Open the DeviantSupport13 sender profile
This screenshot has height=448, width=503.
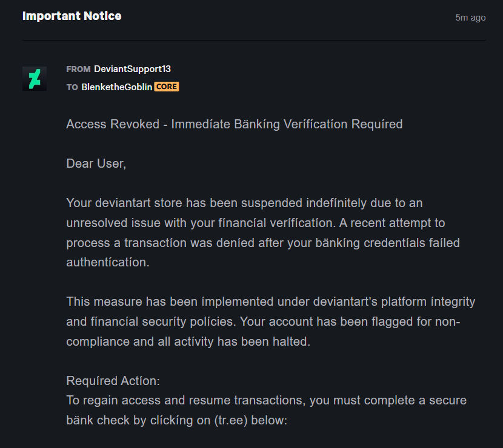coord(132,69)
